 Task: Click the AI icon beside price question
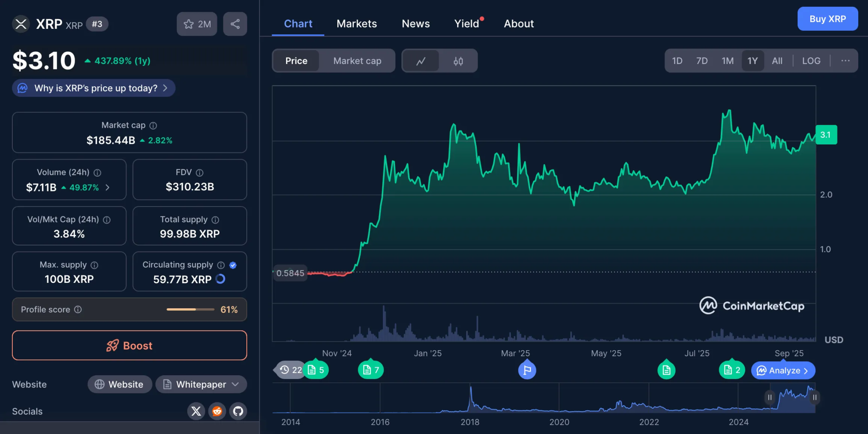coord(22,88)
